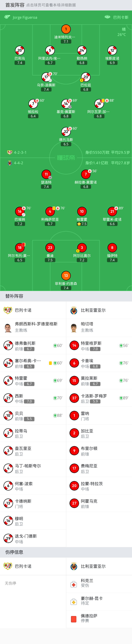Click Rayo Vallecano crest beside 4-2-3-1

coord(10,152)
